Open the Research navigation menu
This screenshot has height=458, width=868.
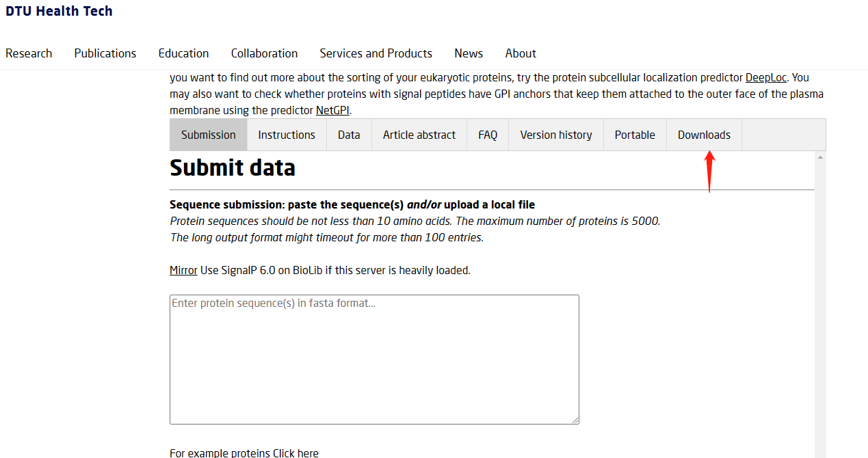pos(29,53)
